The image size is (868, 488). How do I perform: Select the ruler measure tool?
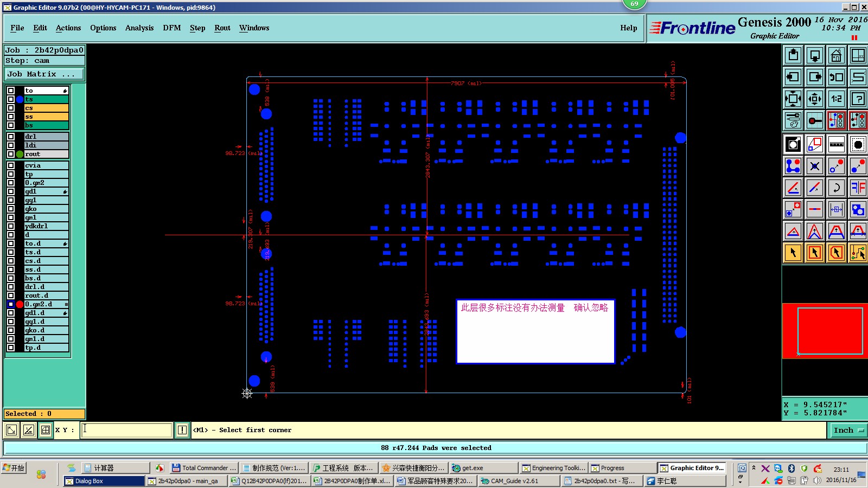point(837,144)
